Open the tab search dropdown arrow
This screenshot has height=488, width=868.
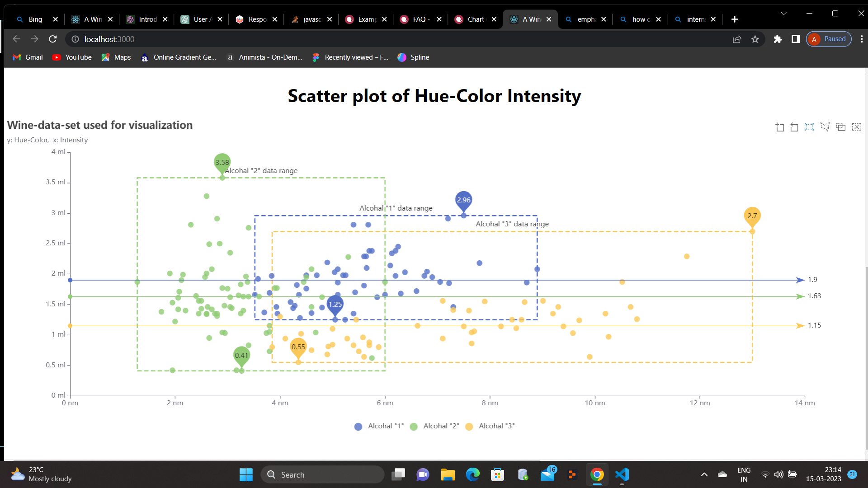(783, 13)
